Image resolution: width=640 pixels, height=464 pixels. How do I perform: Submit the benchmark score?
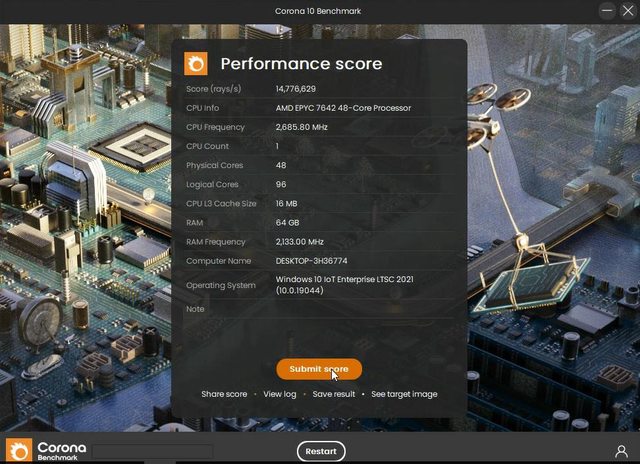pyautogui.click(x=319, y=369)
